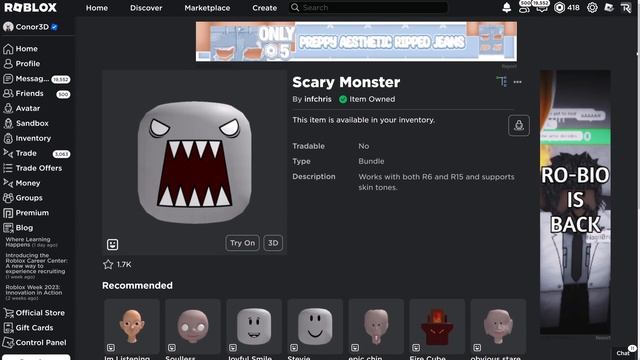The height and width of the screenshot is (360, 640).
Task: Open the item configure tree icon
Action: tap(502, 82)
